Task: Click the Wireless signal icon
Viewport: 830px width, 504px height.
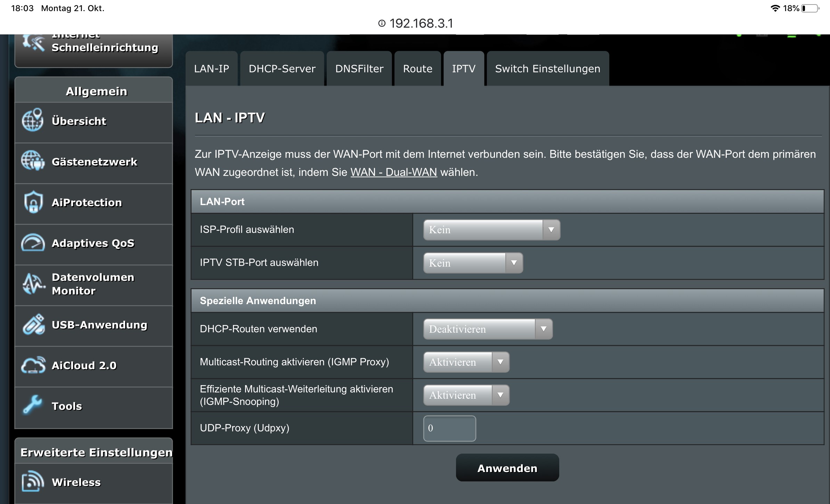Action: 33,482
